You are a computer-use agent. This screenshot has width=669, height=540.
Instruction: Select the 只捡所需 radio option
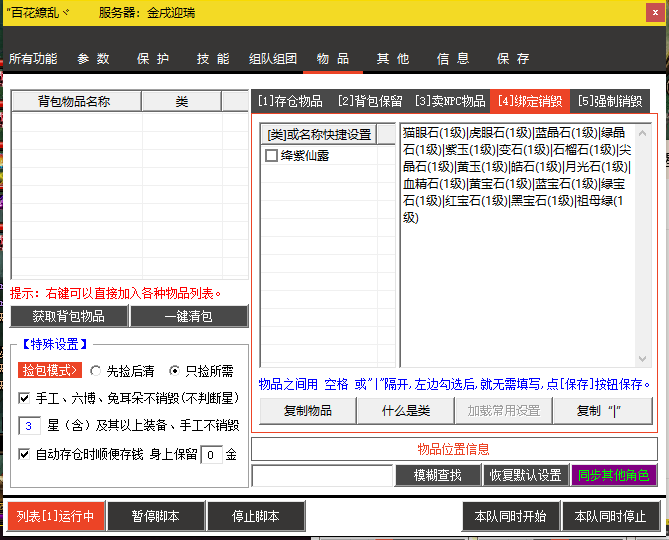coord(174,371)
